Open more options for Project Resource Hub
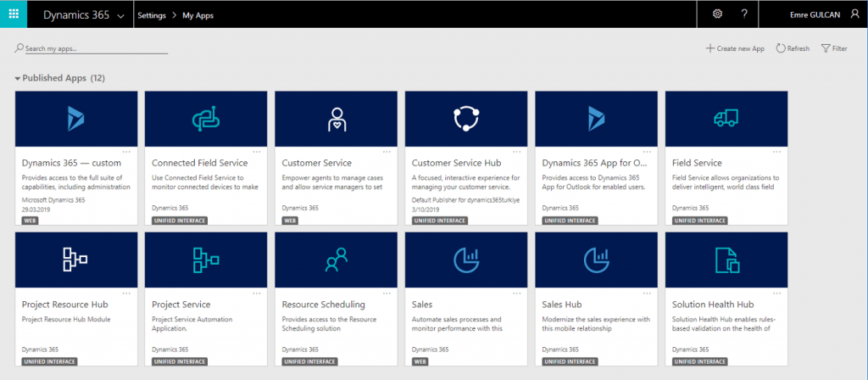Image resolution: width=868 pixels, height=380 pixels. pyautogui.click(x=126, y=293)
